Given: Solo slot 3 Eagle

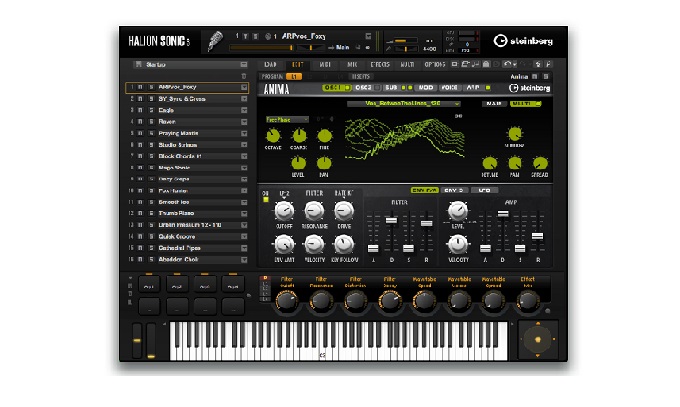Looking at the screenshot, I should click(151, 110).
